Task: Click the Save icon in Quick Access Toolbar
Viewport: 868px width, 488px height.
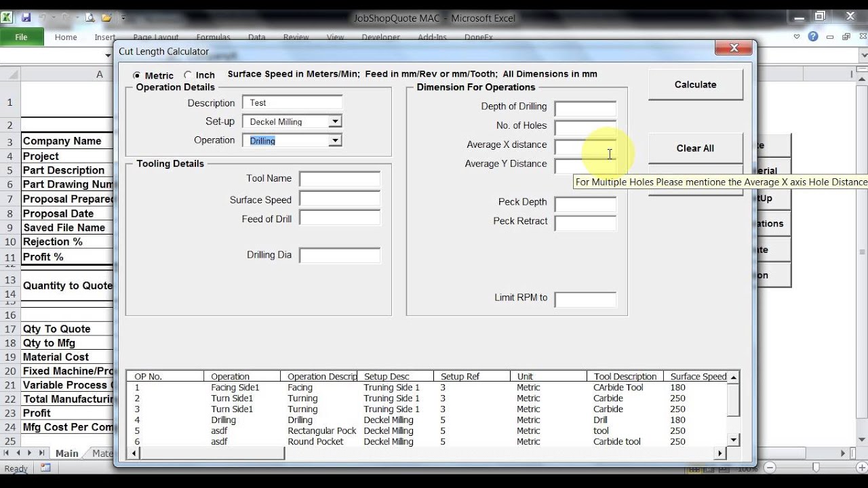Action: pyautogui.click(x=26, y=18)
